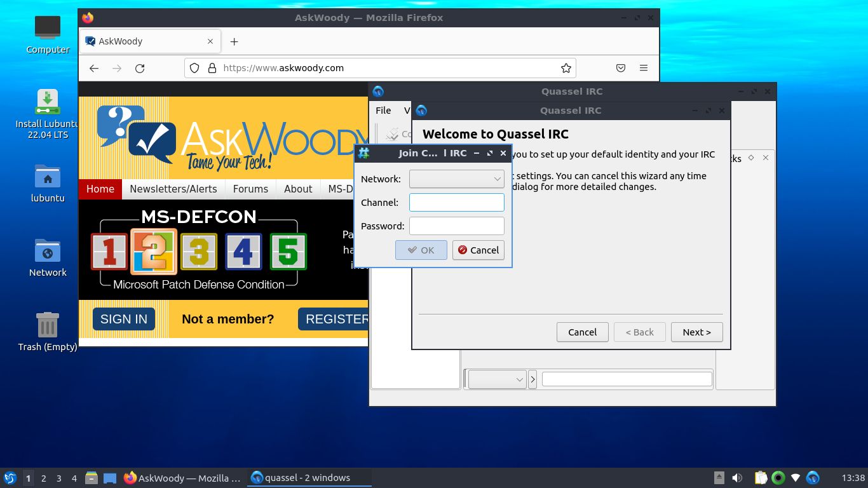Open the Lubuntu start menu
The height and width of the screenshot is (488, 868).
(10, 478)
